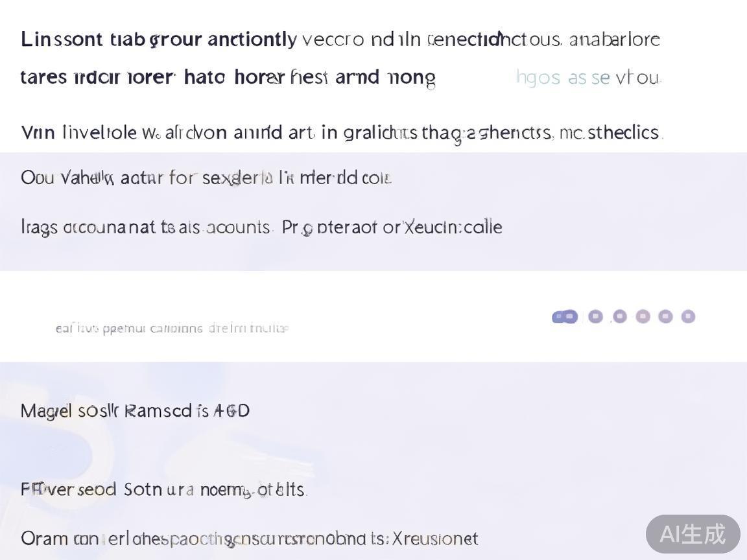This screenshot has width=747, height=560.
Task: Click the bold line starting with 'tares'
Action: [227, 78]
